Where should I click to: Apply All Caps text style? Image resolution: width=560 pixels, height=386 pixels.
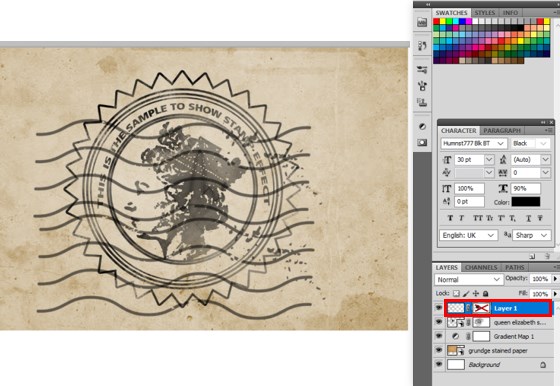[478, 218]
